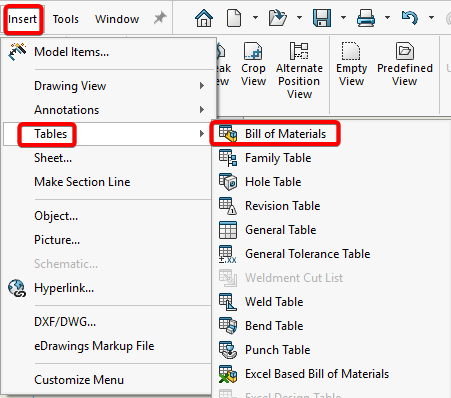The height and width of the screenshot is (398, 451).
Task: Select the Crop View tool
Action: click(x=253, y=64)
